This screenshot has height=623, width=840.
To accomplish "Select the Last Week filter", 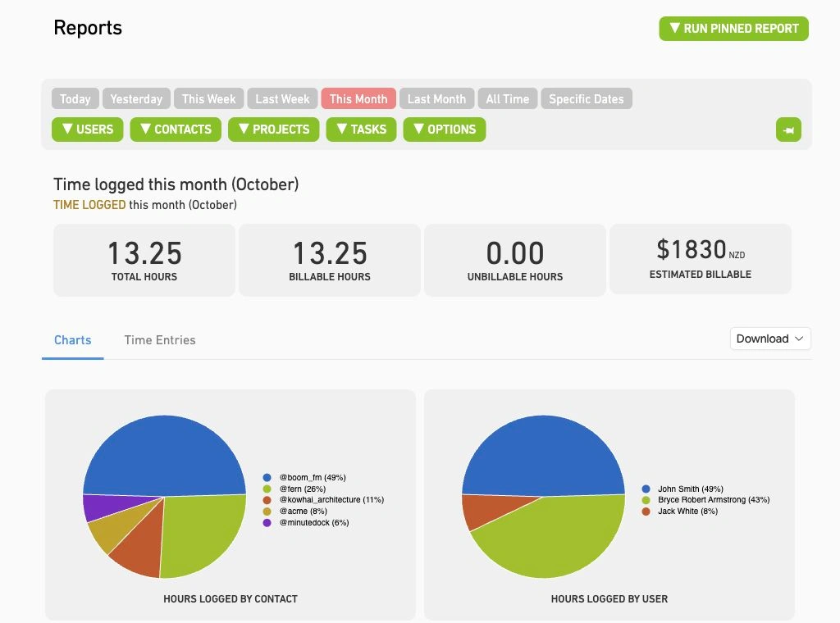I will (x=282, y=99).
